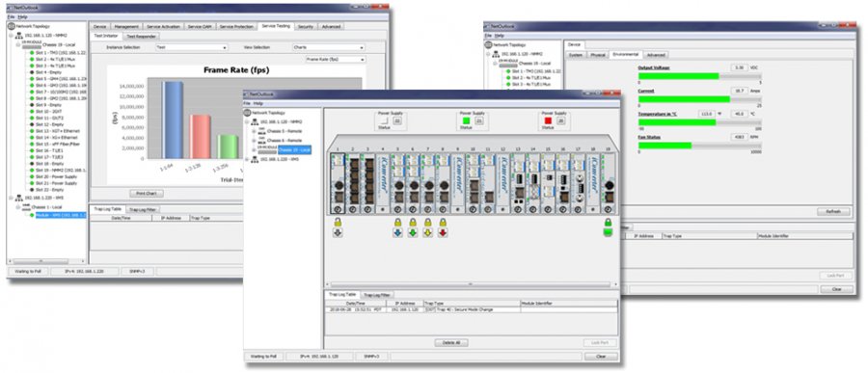The height and width of the screenshot is (373, 868).
Task: Open the System tab in Environmental window
Action: (576, 55)
